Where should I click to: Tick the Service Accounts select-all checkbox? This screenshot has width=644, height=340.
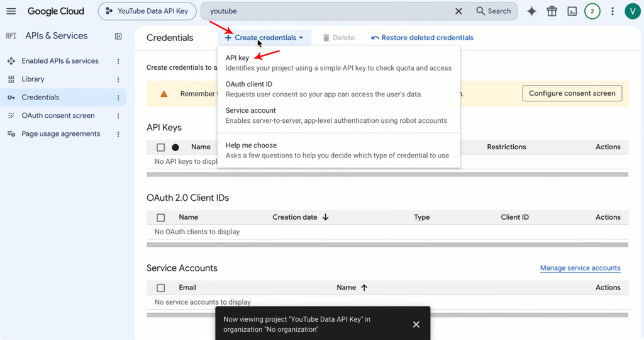(160, 288)
